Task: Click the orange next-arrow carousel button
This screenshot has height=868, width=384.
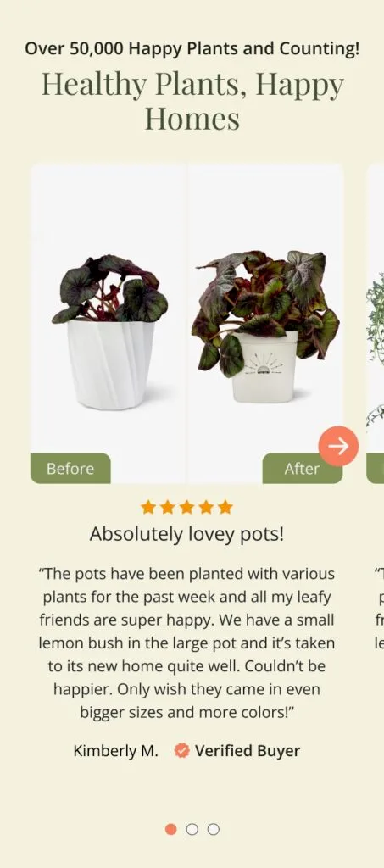Action: pos(338,446)
